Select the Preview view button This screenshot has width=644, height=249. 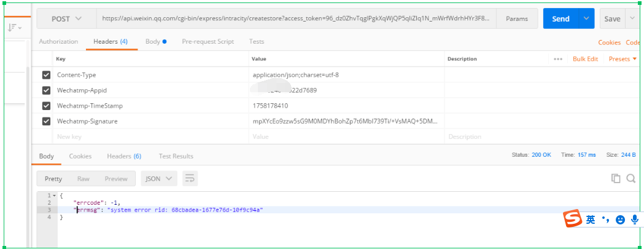point(116,179)
